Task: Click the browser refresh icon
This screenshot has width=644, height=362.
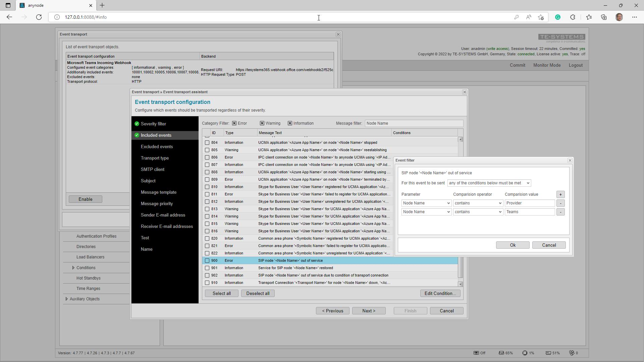Action: [x=39, y=17]
